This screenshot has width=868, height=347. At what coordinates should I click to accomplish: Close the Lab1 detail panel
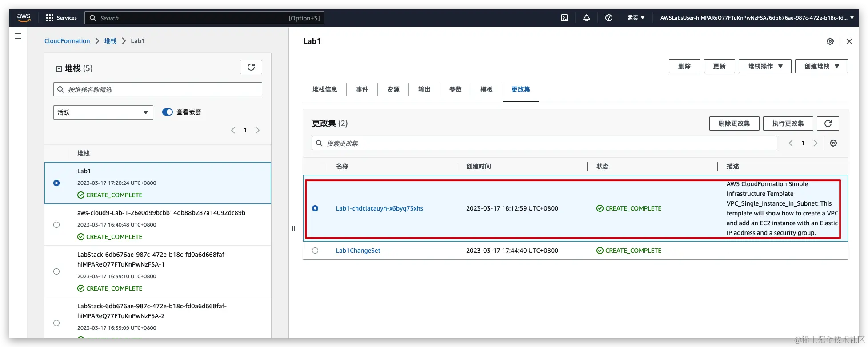(x=849, y=41)
